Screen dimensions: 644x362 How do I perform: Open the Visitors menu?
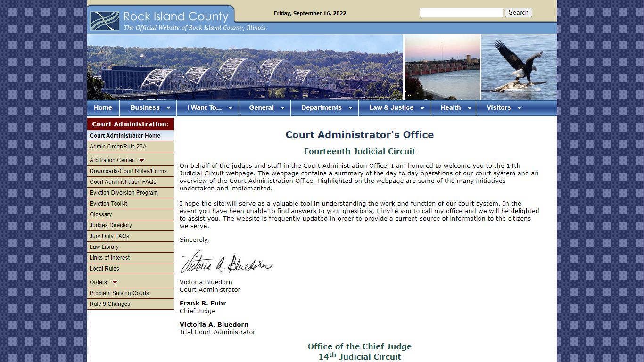pos(498,108)
